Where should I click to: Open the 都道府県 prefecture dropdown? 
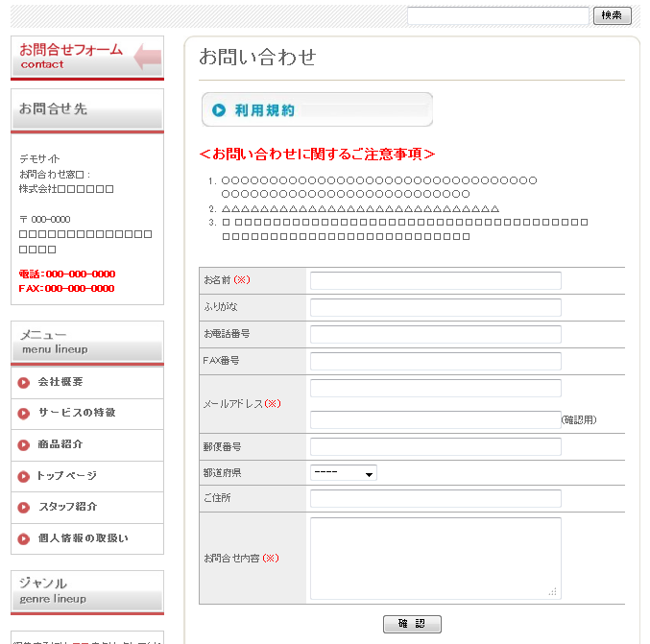tap(343, 473)
